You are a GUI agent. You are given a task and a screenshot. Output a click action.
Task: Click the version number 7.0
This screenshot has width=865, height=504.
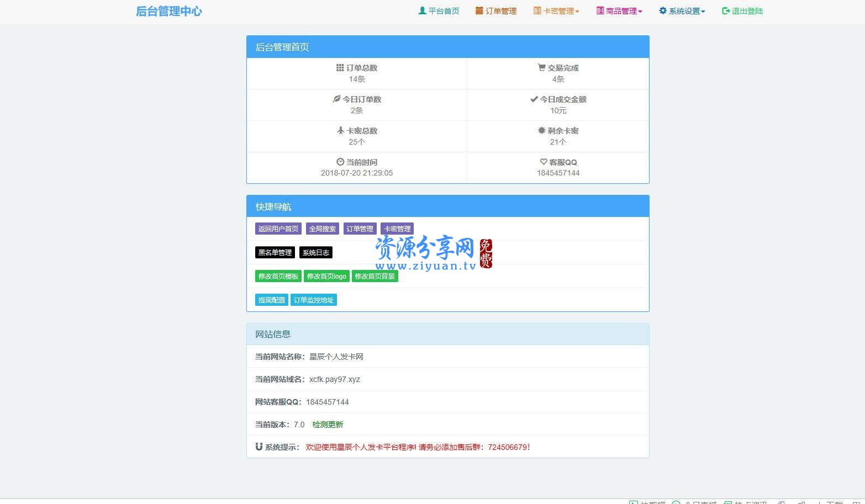point(299,425)
